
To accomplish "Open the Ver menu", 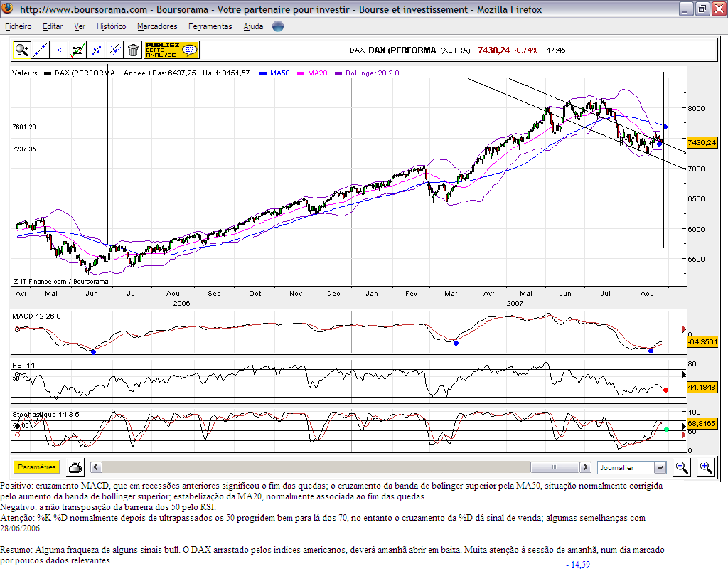I will pos(80,26).
